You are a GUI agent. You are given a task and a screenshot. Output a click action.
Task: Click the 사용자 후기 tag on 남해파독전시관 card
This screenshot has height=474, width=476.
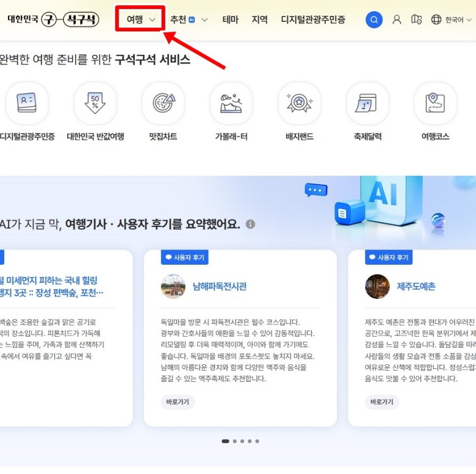click(184, 257)
